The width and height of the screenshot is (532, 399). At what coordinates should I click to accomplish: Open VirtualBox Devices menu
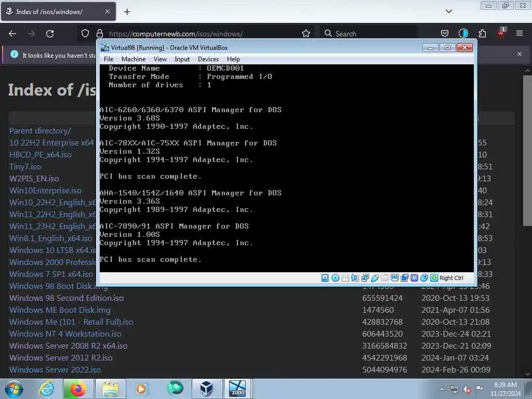tap(208, 59)
